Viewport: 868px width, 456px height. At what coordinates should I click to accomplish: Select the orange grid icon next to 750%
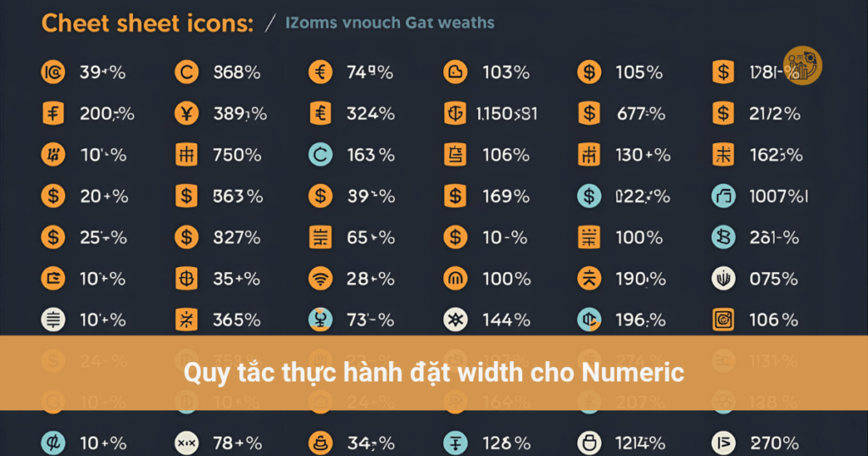point(186,154)
